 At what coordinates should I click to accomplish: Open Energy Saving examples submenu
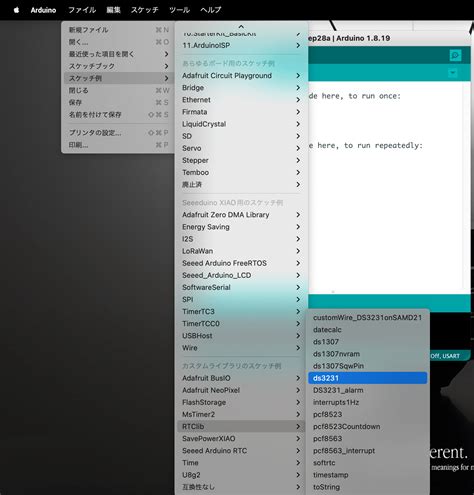coord(241,227)
